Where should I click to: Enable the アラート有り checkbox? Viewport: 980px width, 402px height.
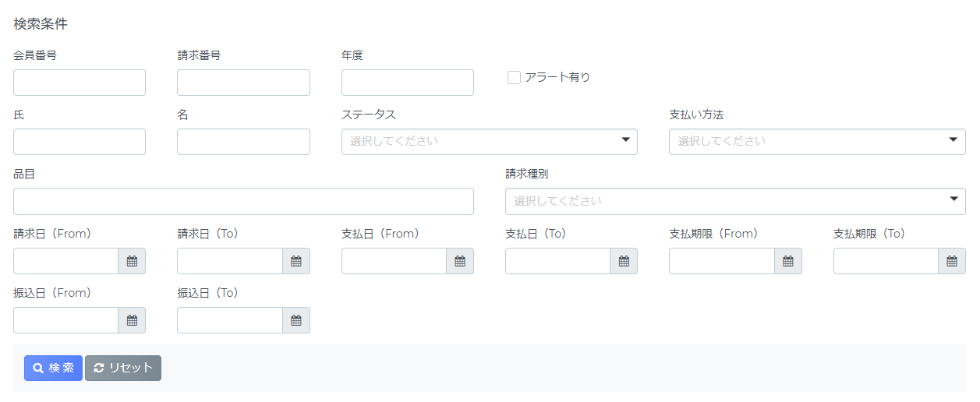coord(514,77)
